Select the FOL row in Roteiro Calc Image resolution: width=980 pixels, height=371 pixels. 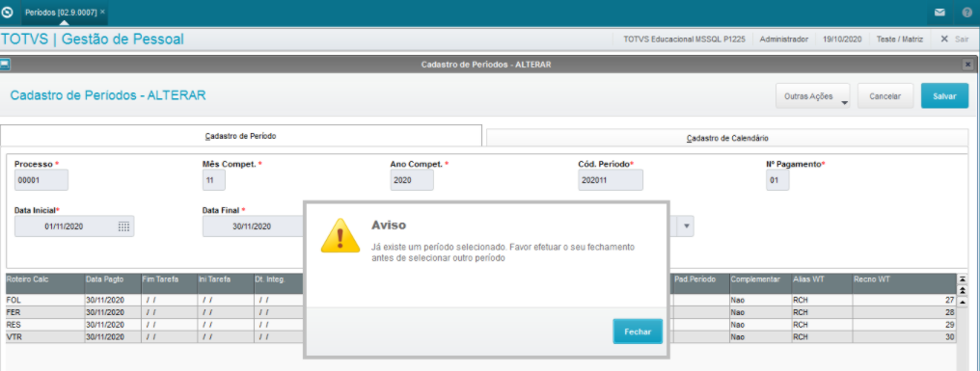(45, 300)
